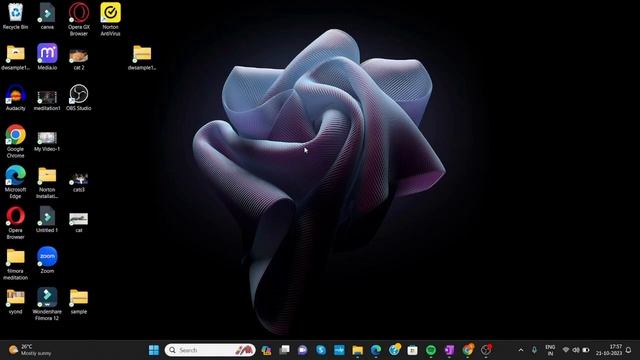Launch OBS Studio desktop shortcut

click(79, 98)
